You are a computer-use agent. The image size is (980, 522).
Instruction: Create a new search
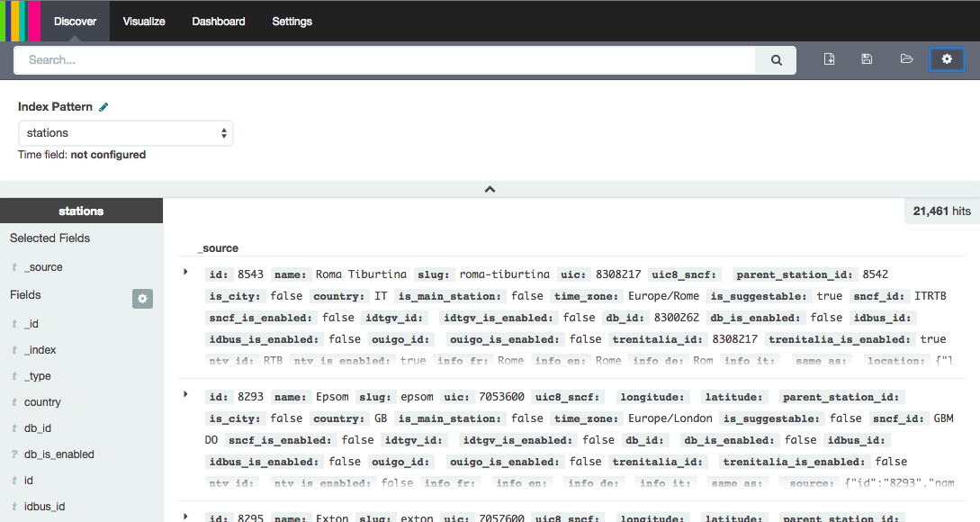point(829,59)
